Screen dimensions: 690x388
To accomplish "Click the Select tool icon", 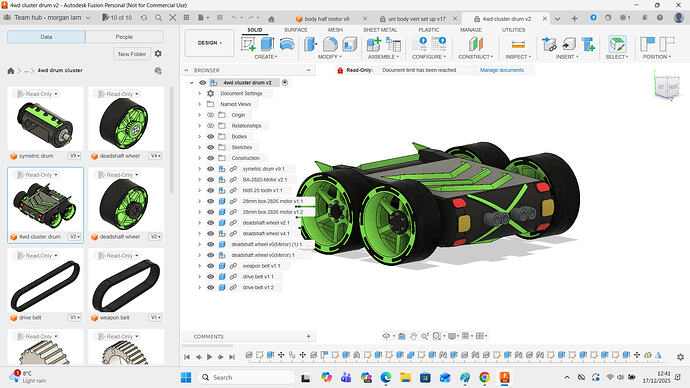I will [617, 44].
